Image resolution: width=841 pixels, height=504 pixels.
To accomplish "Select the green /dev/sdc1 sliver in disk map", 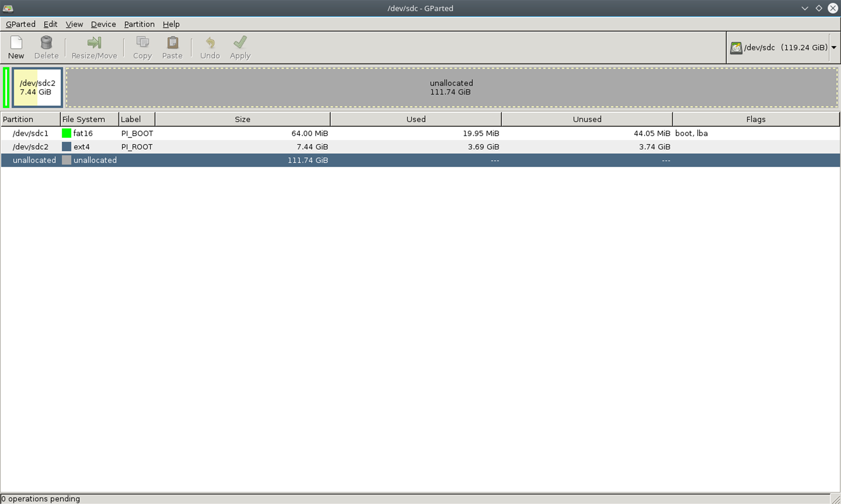I will click(6, 88).
